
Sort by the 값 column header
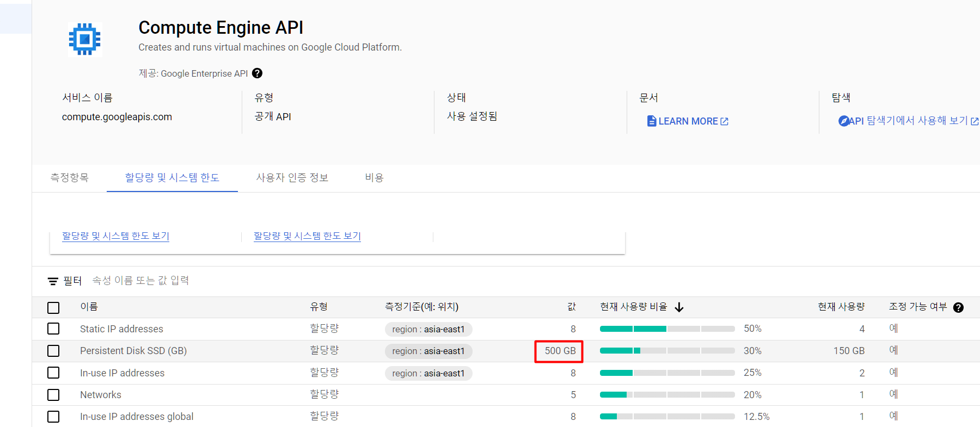(572, 307)
